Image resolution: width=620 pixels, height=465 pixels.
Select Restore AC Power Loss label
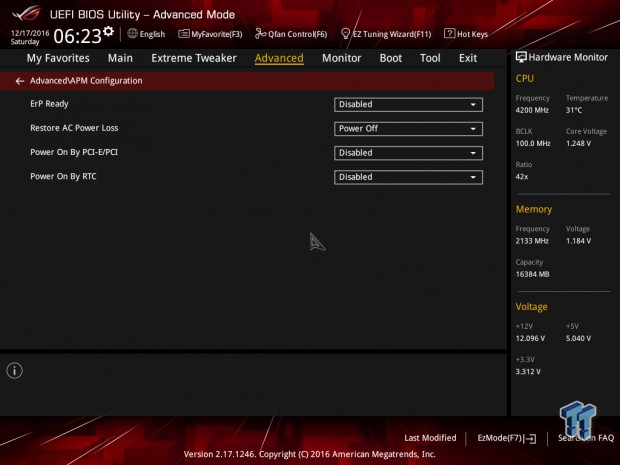[74, 128]
